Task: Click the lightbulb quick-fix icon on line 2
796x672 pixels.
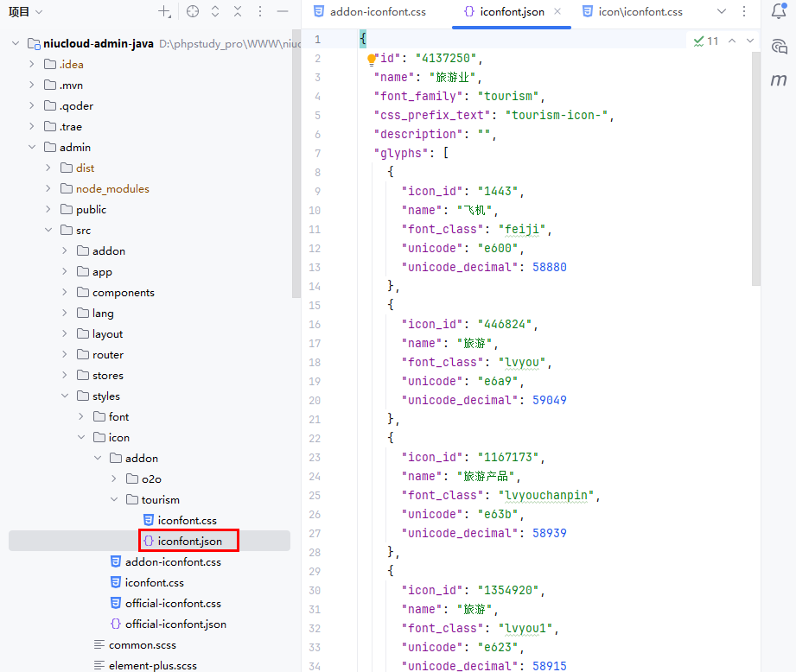Action: point(372,60)
